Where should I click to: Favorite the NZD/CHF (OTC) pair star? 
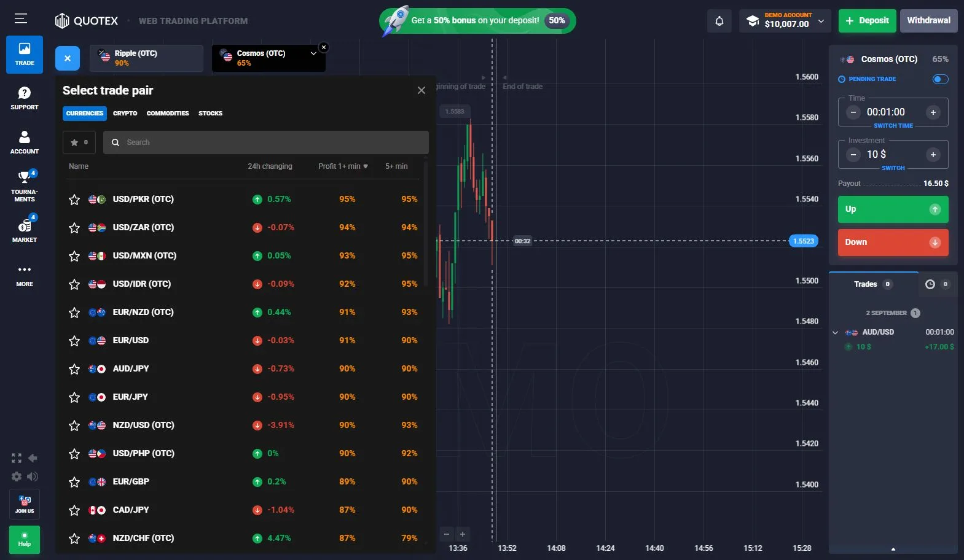pyautogui.click(x=74, y=539)
